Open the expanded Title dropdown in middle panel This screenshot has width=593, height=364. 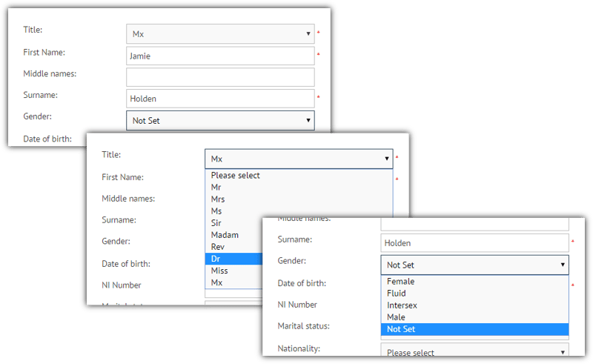(x=299, y=159)
